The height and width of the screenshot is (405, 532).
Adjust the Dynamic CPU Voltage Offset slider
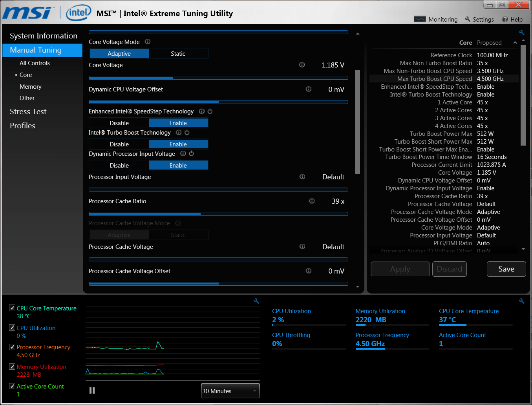click(219, 102)
